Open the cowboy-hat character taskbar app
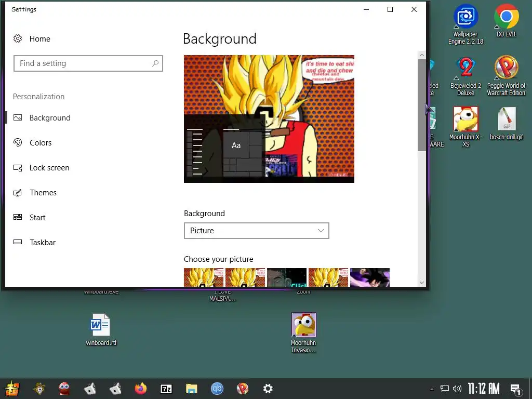 pyautogui.click(x=39, y=389)
